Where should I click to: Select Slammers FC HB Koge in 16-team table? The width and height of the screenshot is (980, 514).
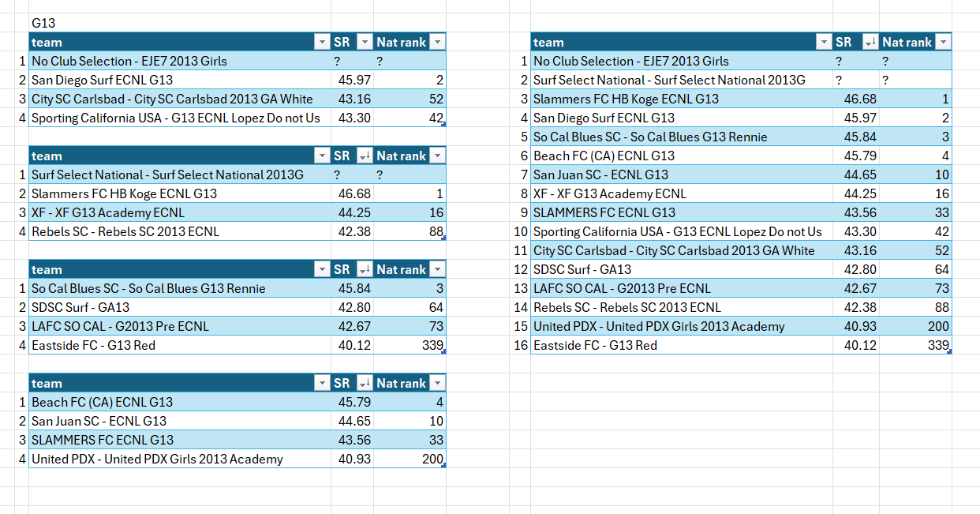tap(626, 99)
